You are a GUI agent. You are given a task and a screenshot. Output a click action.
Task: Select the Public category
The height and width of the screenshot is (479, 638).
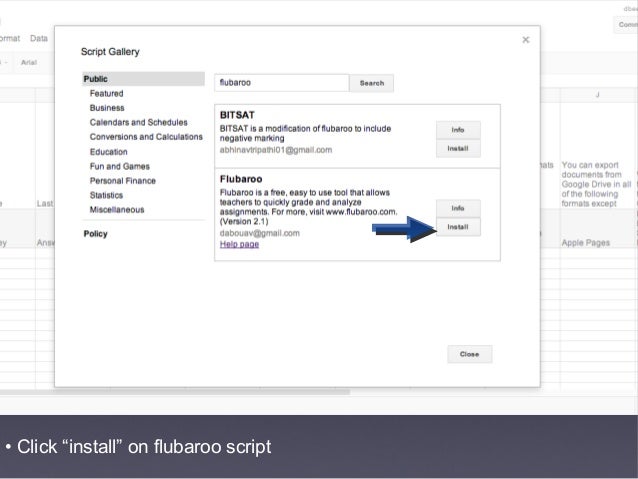(143, 79)
